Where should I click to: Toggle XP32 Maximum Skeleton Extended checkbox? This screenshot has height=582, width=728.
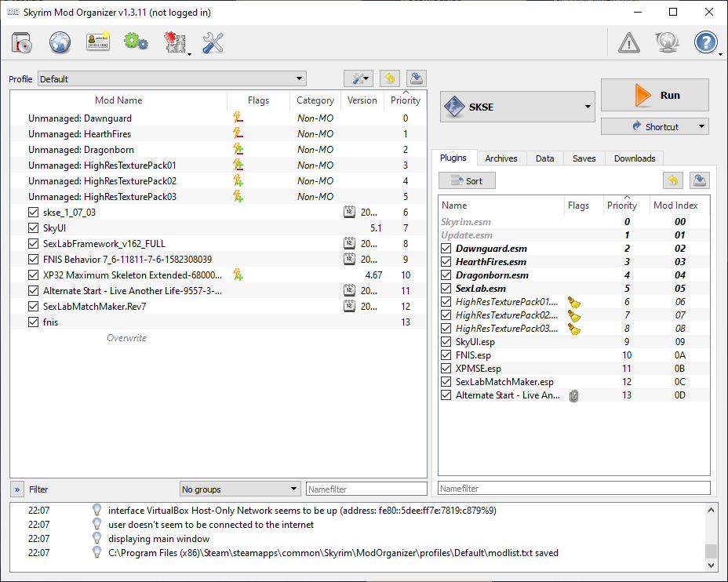33,275
